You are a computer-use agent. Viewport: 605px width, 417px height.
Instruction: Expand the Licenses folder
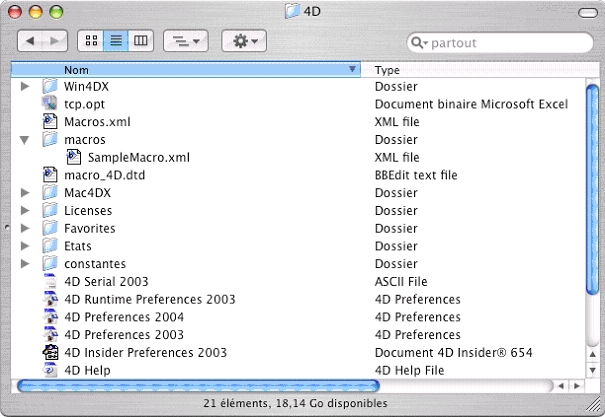tap(26, 211)
